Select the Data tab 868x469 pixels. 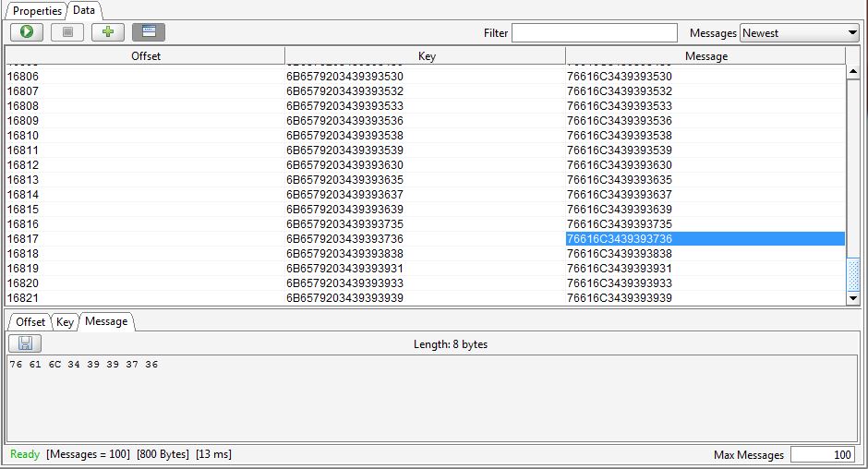point(84,10)
